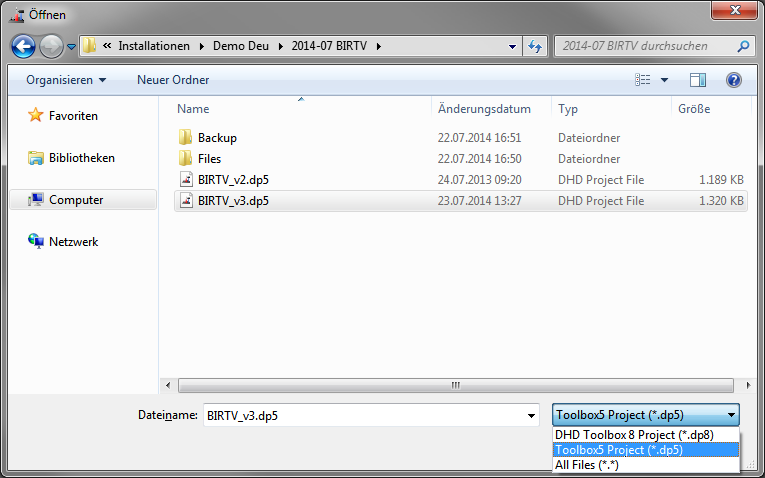Expand the arrow after Installationen breadcrumb

point(201,46)
